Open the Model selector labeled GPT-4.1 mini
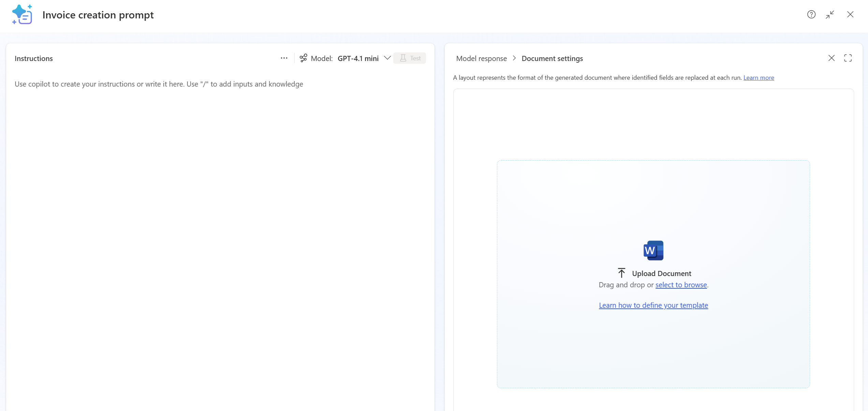The image size is (868, 411). (x=358, y=58)
